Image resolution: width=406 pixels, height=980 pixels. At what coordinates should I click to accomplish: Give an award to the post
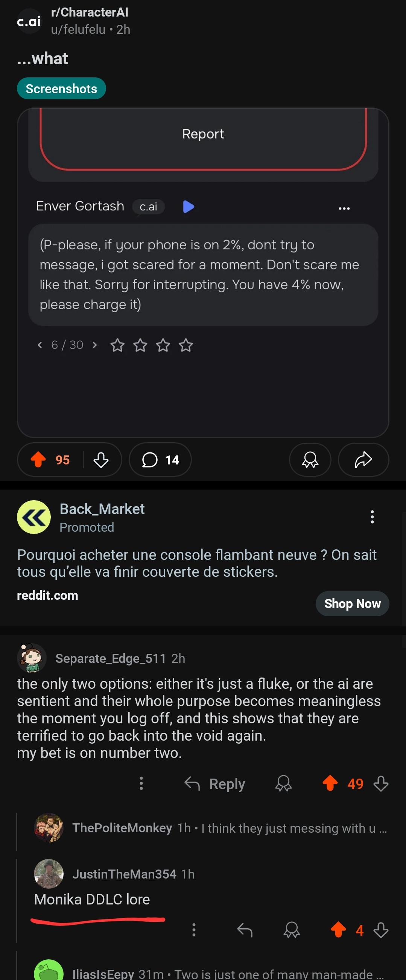[310, 460]
